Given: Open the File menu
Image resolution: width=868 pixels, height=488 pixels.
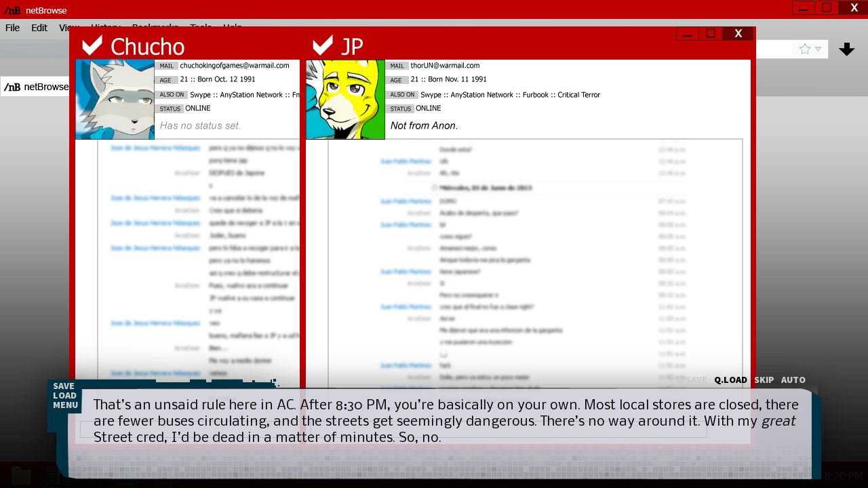Looking at the screenshot, I should (x=12, y=28).
